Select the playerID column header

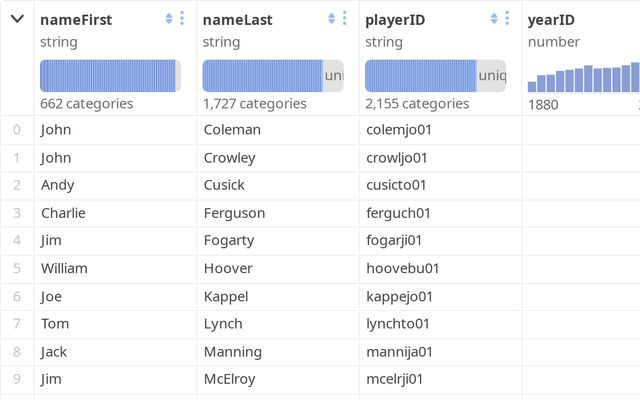point(397,19)
